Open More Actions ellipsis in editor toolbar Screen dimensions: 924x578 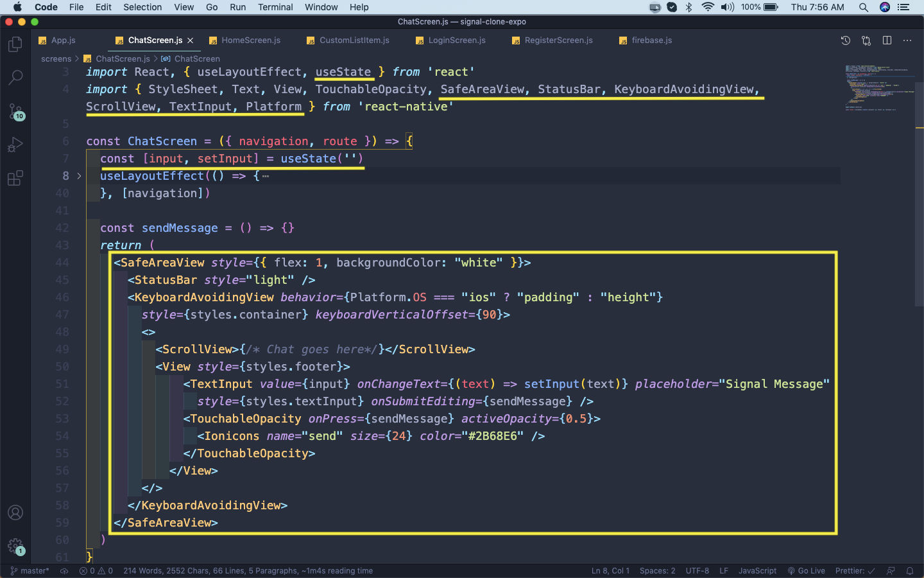(x=907, y=40)
